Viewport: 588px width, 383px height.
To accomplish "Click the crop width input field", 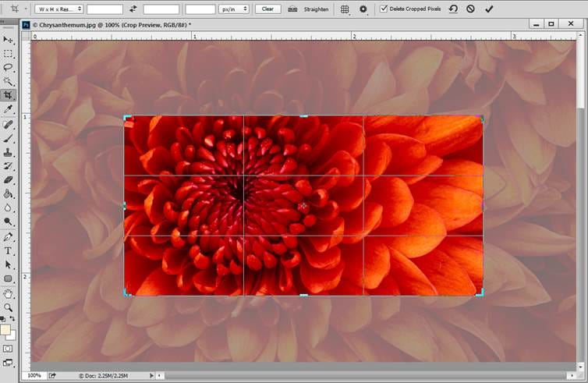I will tap(105, 9).
